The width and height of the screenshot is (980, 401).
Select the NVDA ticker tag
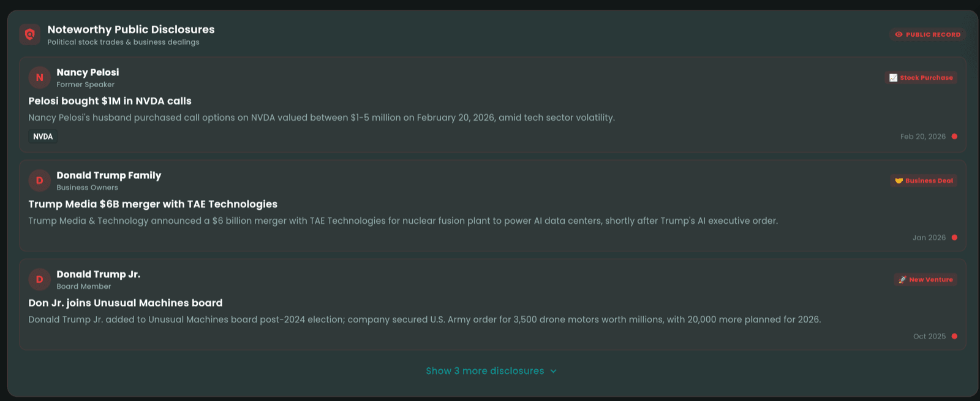click(43, 137)
